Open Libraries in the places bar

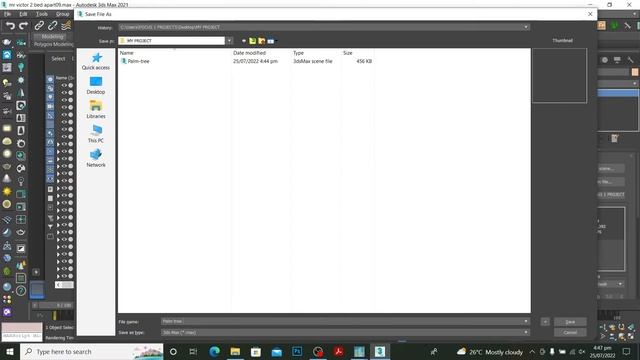tap(96, 110)
